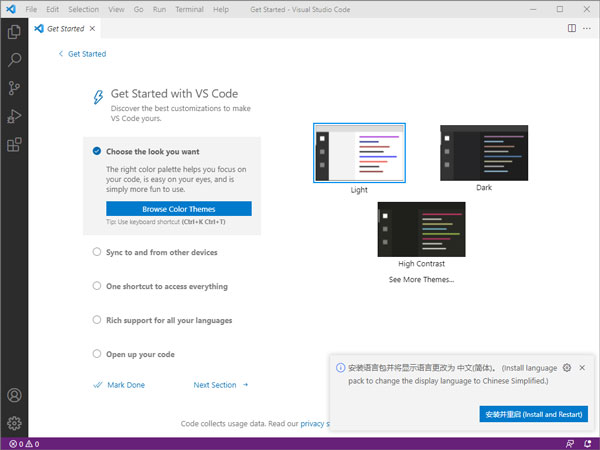Open the Manage gear in activity bar

pos(14,423)
